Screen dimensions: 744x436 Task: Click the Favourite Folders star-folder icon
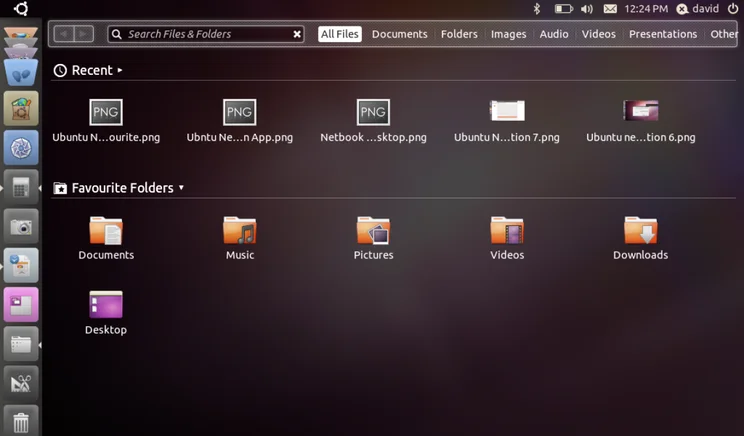tap(60, 188)
